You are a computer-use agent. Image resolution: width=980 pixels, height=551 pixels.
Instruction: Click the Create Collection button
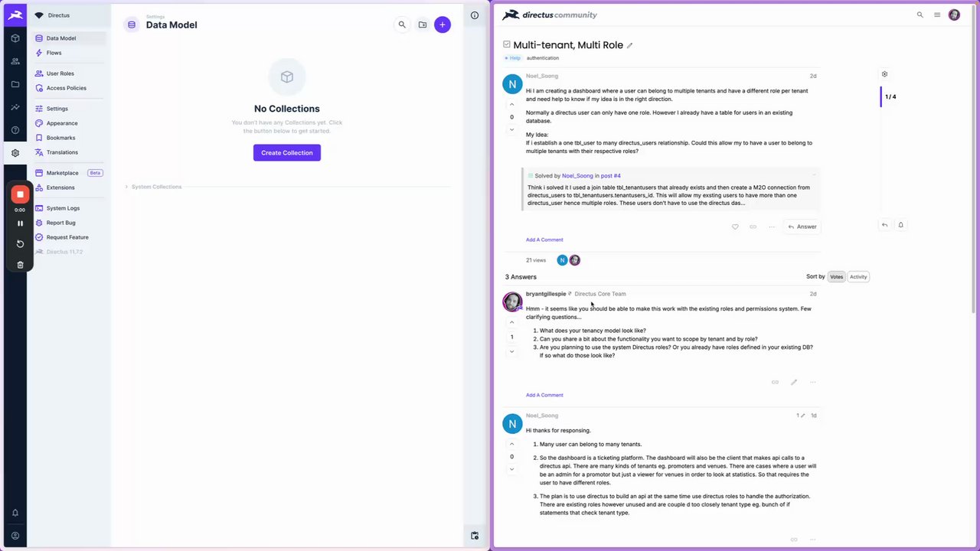point(287,153)
